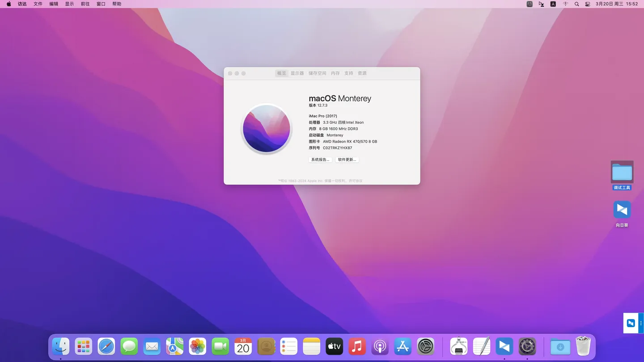The image size is (644, 362).
Task: Start FaceTime from the Dock
Action: pos(220,346)
